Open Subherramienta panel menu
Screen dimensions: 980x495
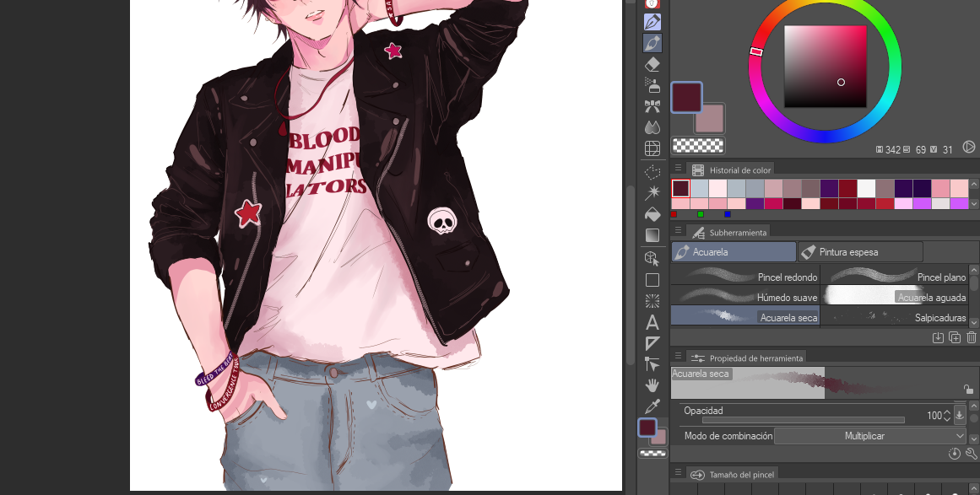(x=678, y=231)
